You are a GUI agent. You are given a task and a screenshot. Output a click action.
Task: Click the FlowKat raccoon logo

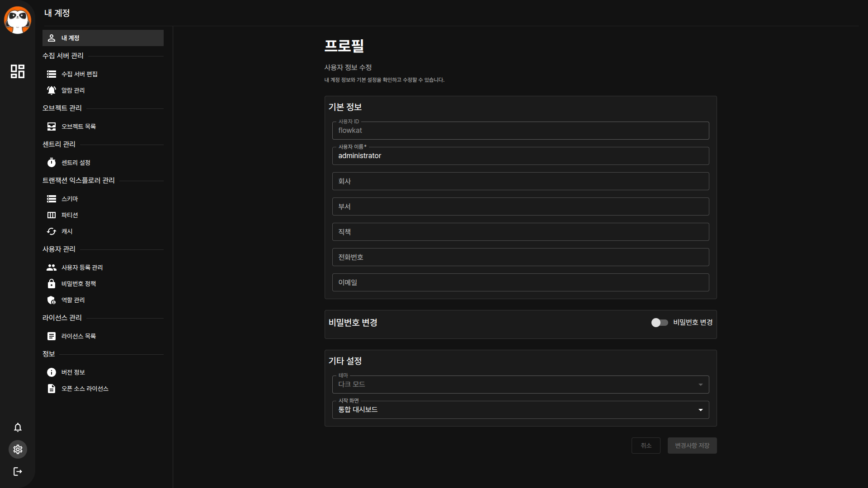tap(18, 20)
